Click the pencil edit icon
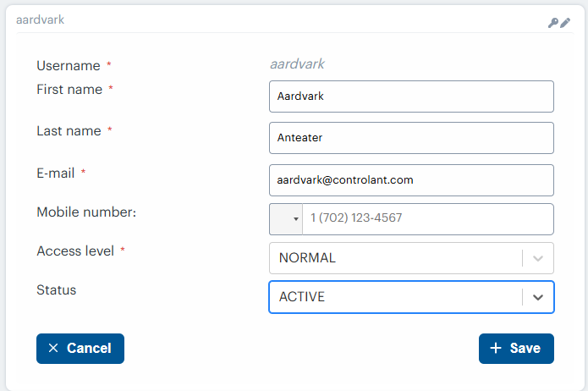The image size is (588, 391). point(566,23)
